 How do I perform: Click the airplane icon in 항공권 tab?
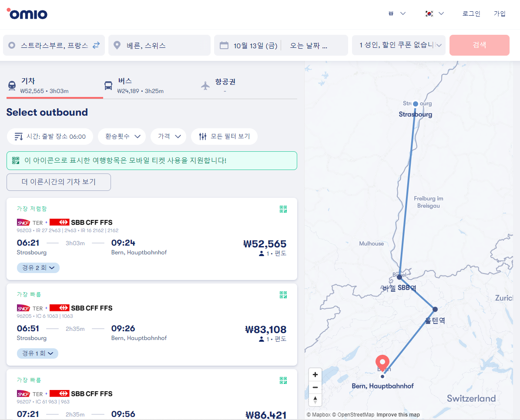[x=205, y=86]
